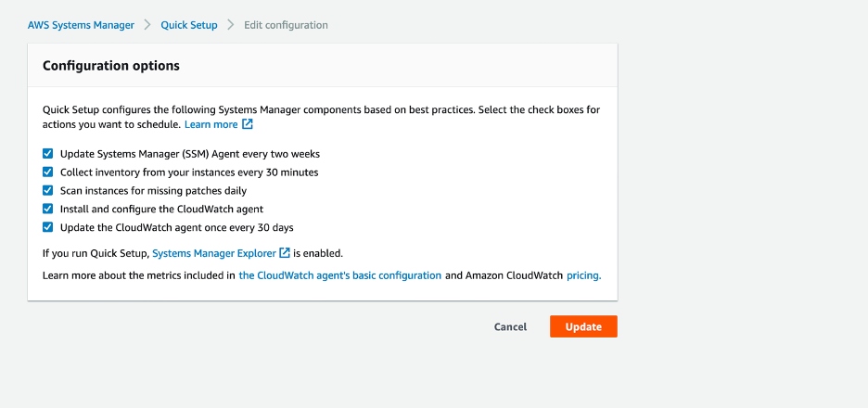Image resolution: width=868 pixels, height=408 pixels.
Task: Click breadcrumb chevron after AWS Systems Manager
Action: [x=147, y=25]
